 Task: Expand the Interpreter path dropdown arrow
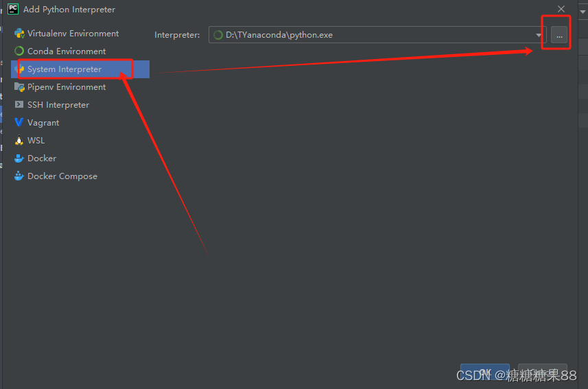click(x=539, y=35)
